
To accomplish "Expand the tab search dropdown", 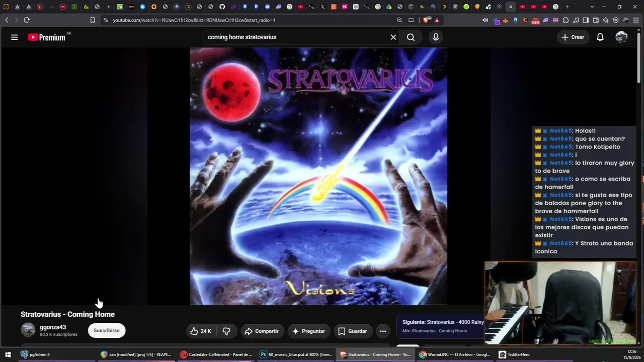I will [592, 7].
